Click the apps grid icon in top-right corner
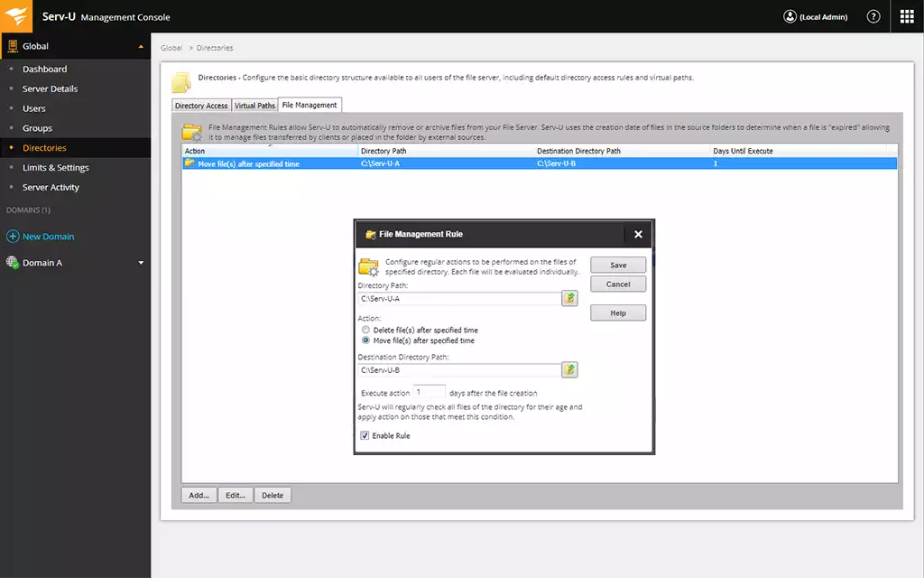Viewport: 924px width, 578px height. point(906,15)
